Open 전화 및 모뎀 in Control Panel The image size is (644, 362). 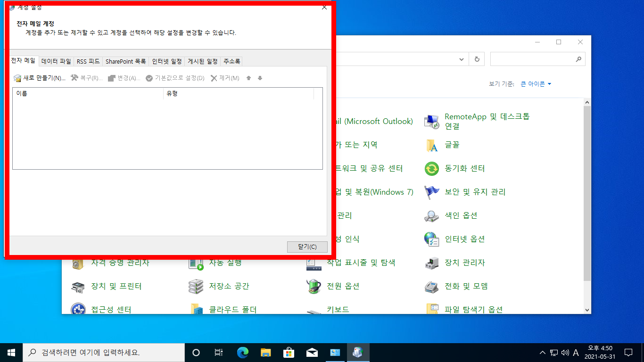click(456, 287)
